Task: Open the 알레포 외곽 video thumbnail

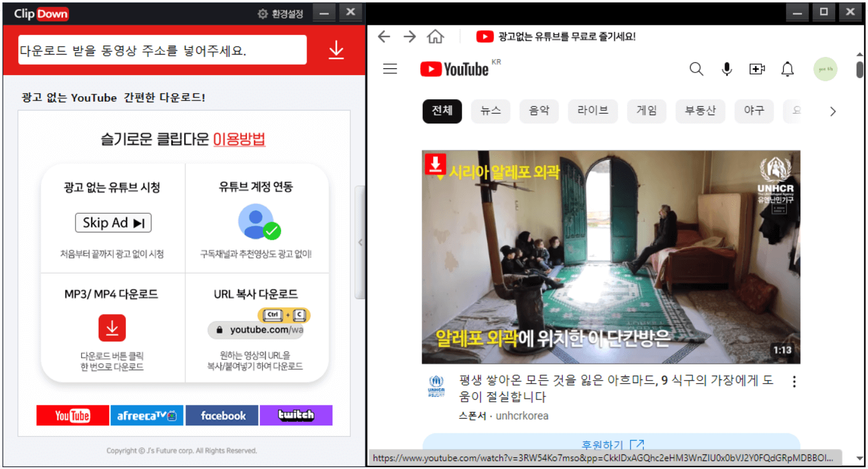Action: tap(611, 257)
